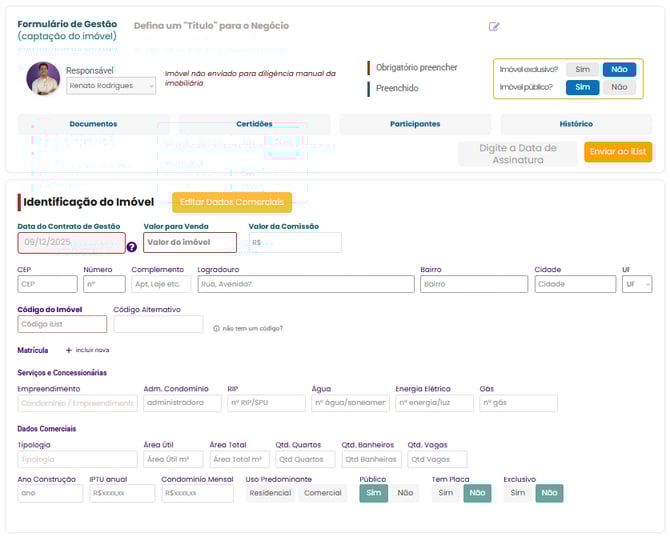Set Imóvel público to Não
670x537 pixels.
pyautogui.click(x=619, y=87)
